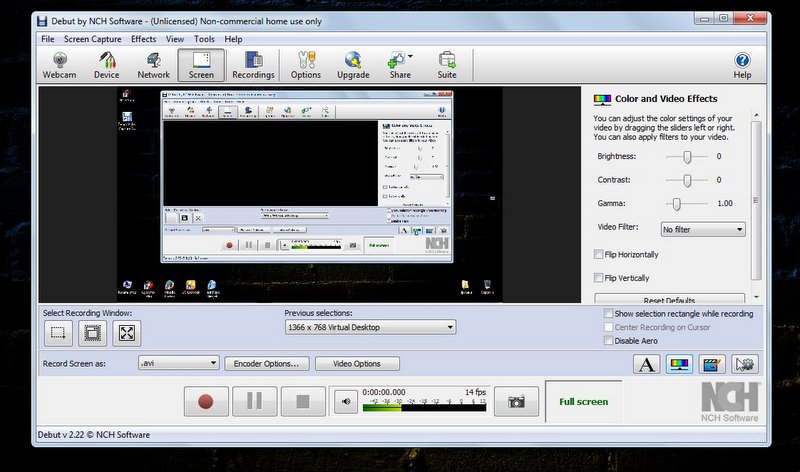The image size is (800, 472).
Task: Choose Device as capture source
Action: click(106, 65)
